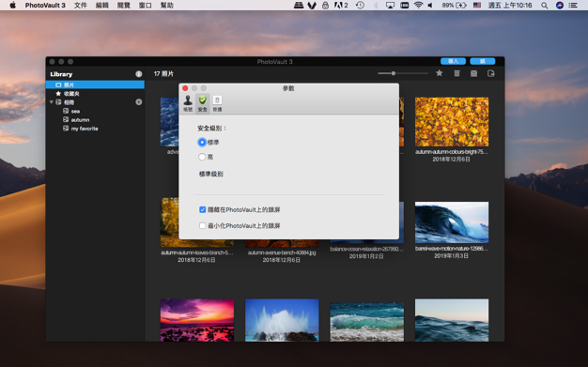This screenshot has height=367, width=588.
Task: Open Notification Center icon
Action: (x=573, y=6)
